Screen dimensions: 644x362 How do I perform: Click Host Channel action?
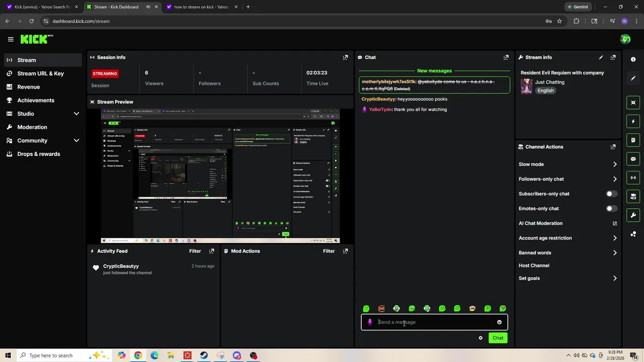[534, 265]
